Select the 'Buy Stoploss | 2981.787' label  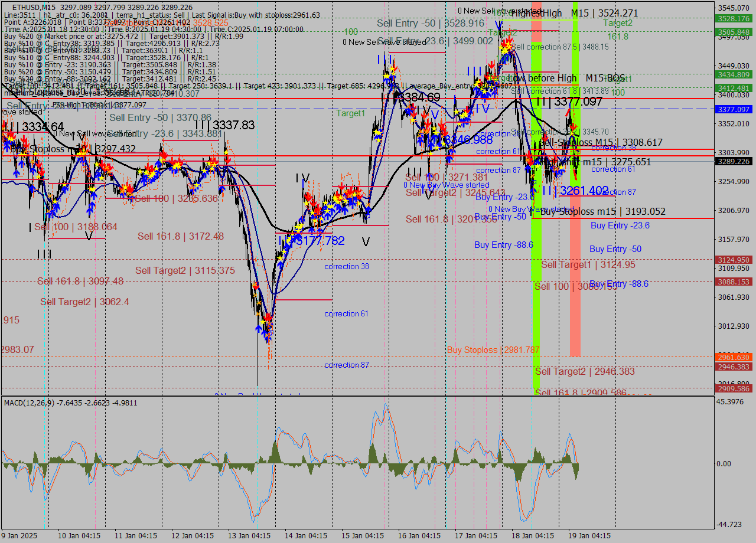(x=493, y=350)
